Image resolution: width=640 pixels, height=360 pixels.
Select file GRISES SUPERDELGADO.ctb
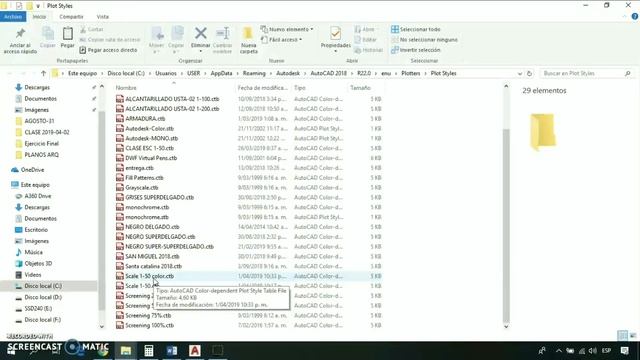point(159,198)
